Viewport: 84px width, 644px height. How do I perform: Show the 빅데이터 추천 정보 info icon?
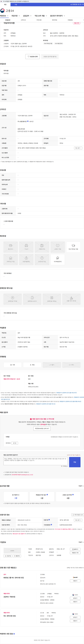pyautogui.click(x=14, y=634)
